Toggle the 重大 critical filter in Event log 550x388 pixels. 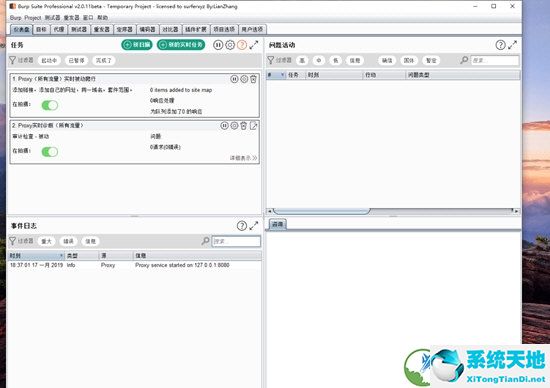click(x=46, y=241)
